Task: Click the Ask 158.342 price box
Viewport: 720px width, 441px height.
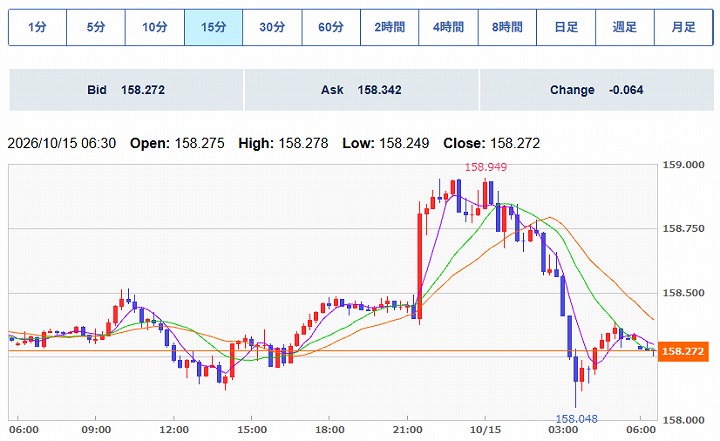Action: (361, 90)
